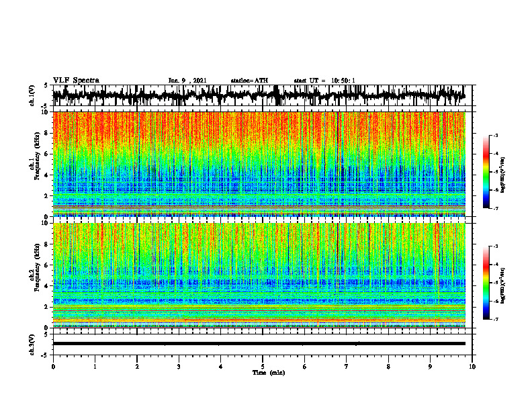Click time-axis tick label "2" at bottom

tap(137, 367)
